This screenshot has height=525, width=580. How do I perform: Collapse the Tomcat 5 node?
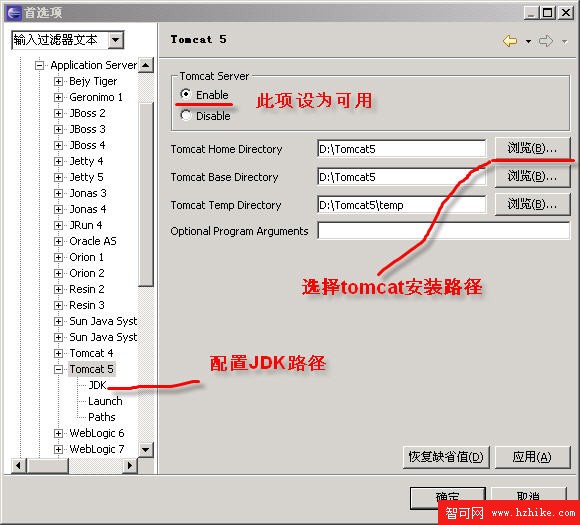58,369
